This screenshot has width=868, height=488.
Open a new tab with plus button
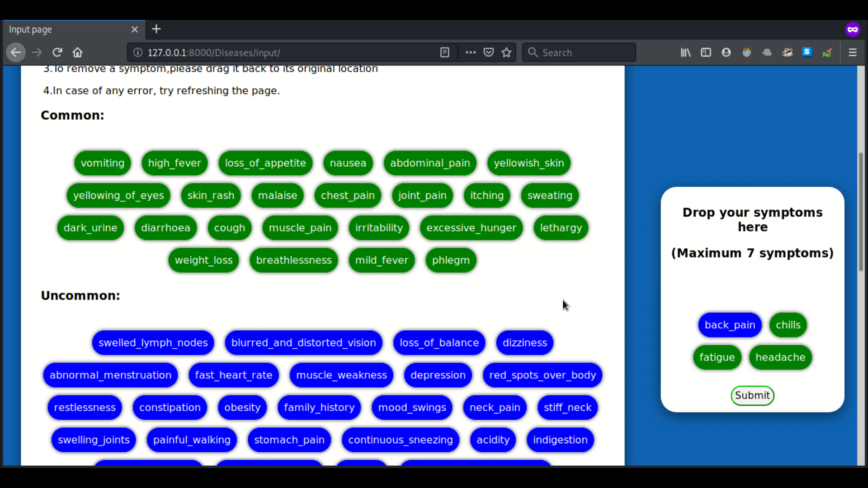[156, 29]
